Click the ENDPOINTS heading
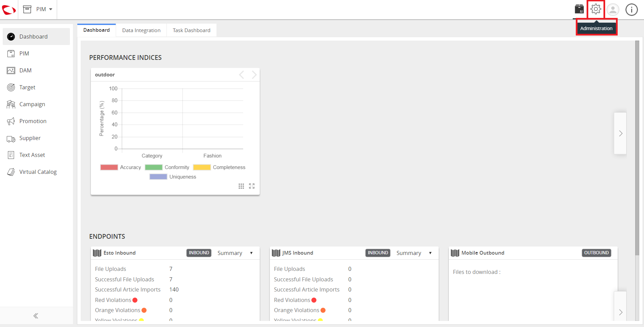This screenshot has width=644, height=327. 107,236
